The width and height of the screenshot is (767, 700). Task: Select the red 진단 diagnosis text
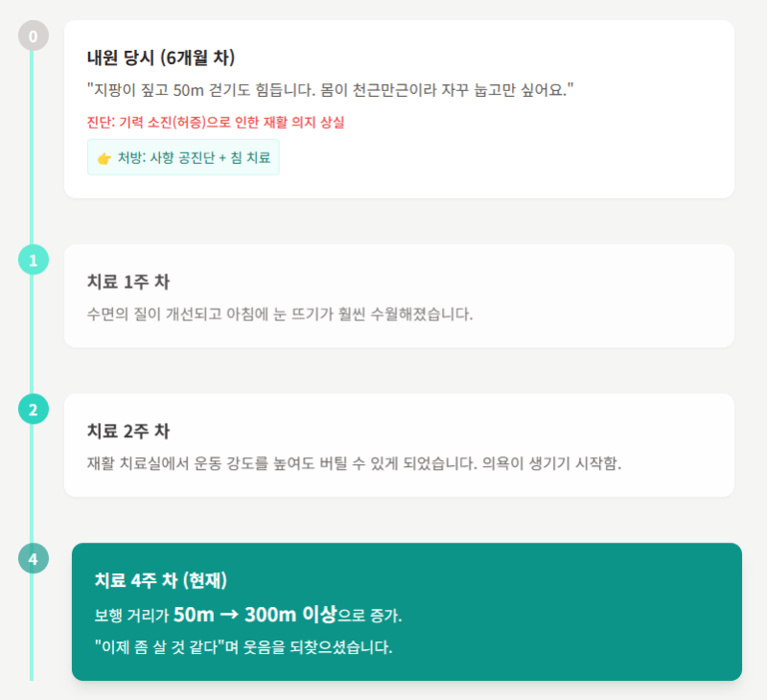coord(216,122)
